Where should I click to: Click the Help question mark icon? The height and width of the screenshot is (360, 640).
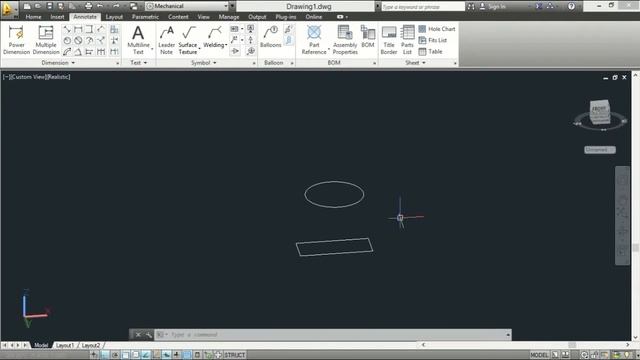[571, 6]
